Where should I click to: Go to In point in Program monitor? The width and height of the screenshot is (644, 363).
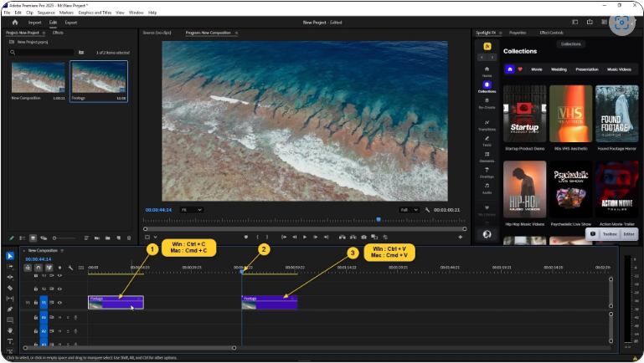coord(284,237)
